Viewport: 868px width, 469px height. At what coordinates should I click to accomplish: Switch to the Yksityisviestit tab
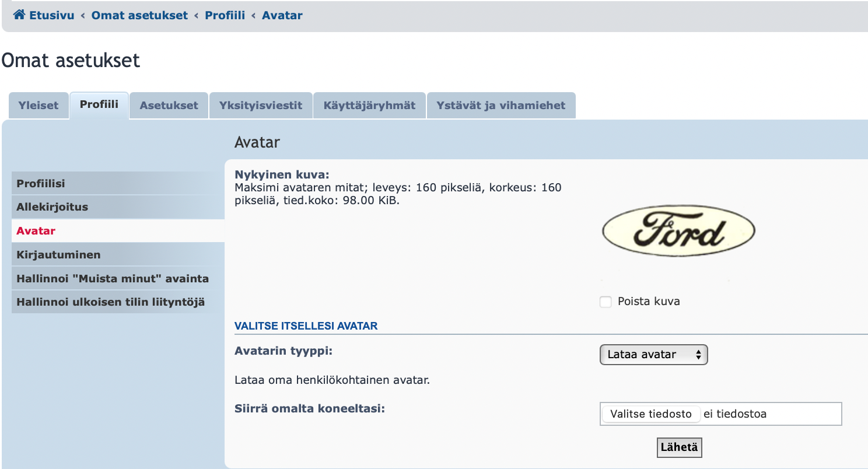(x=261, y=106)
